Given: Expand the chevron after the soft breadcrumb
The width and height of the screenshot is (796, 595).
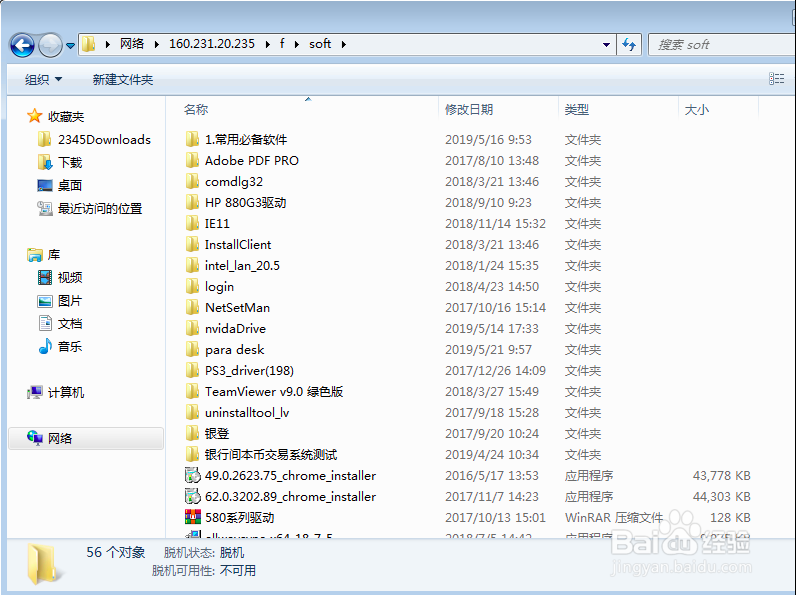Looking at the screenshot, I should point(344,45).
